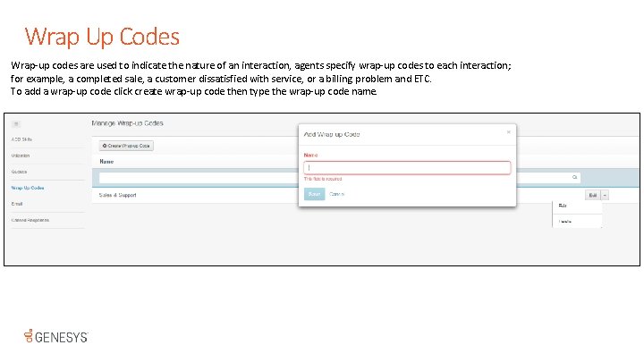Open Canned Responses in the sidebar
The height and width of the screenshot is (362, 644).
coord(30,221)
